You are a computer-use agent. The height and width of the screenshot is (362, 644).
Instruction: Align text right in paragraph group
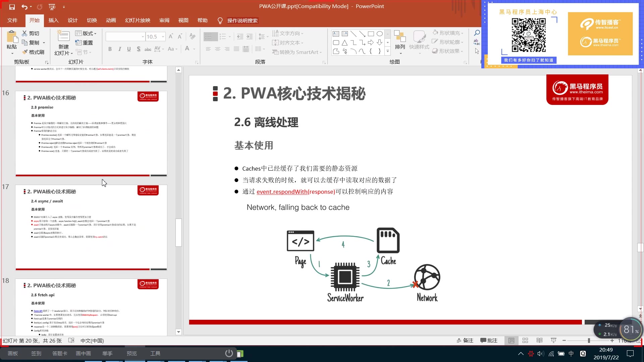point(227,49)
